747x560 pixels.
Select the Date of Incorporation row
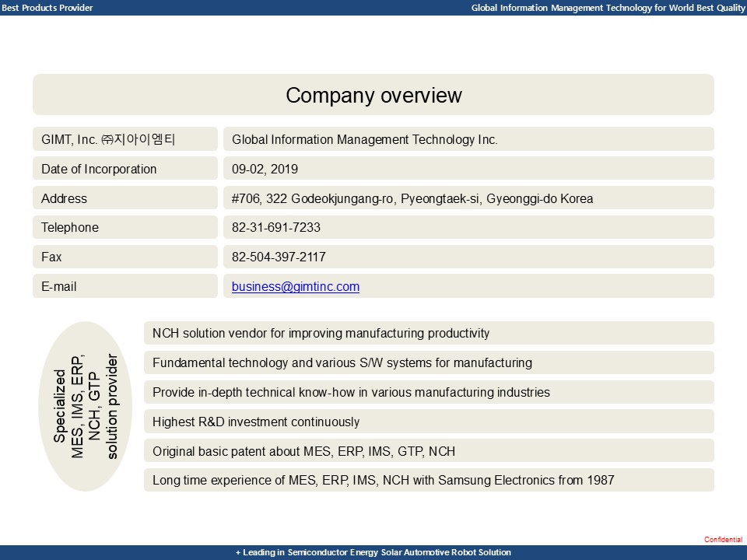click(x=124, y=168)
